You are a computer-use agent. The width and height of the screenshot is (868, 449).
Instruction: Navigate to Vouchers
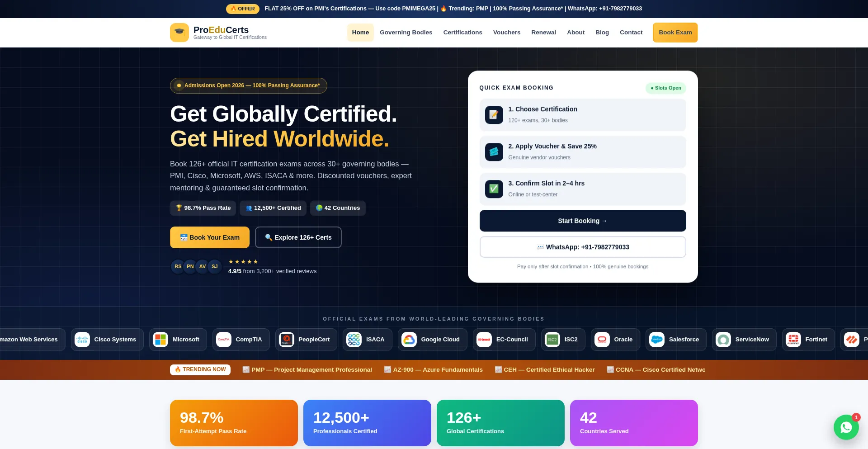pos(507,33)
